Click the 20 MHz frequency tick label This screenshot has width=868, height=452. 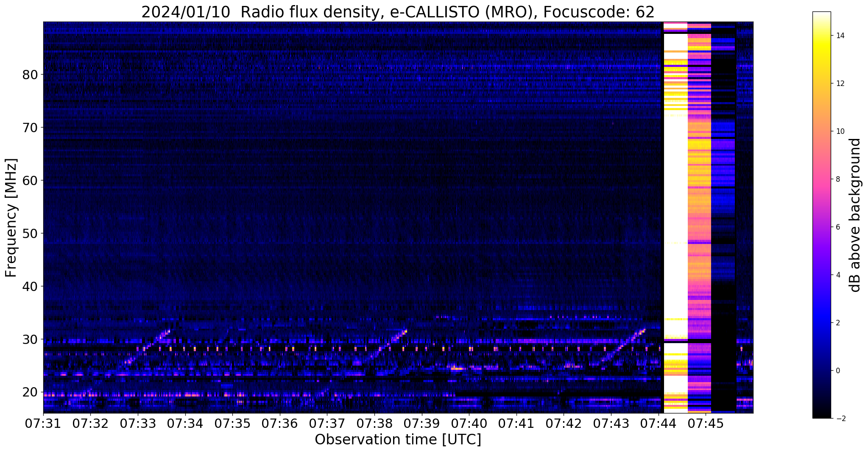30,392
